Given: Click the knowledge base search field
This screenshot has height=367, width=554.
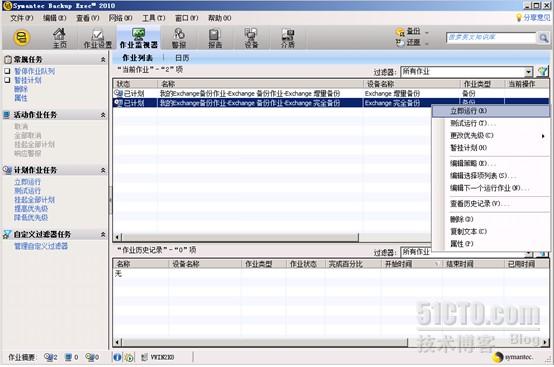Looking at the screenshot, I should pos(491,37).
